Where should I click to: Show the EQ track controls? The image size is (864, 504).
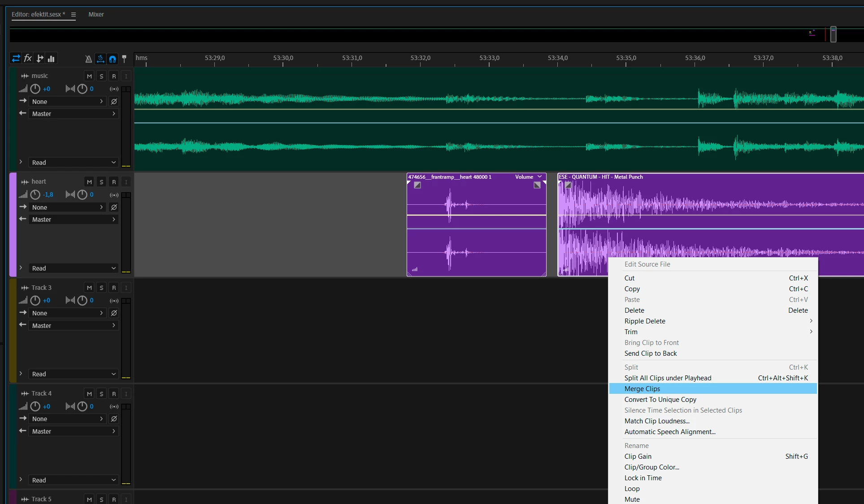pyautogui.click(x=52, y=59)
